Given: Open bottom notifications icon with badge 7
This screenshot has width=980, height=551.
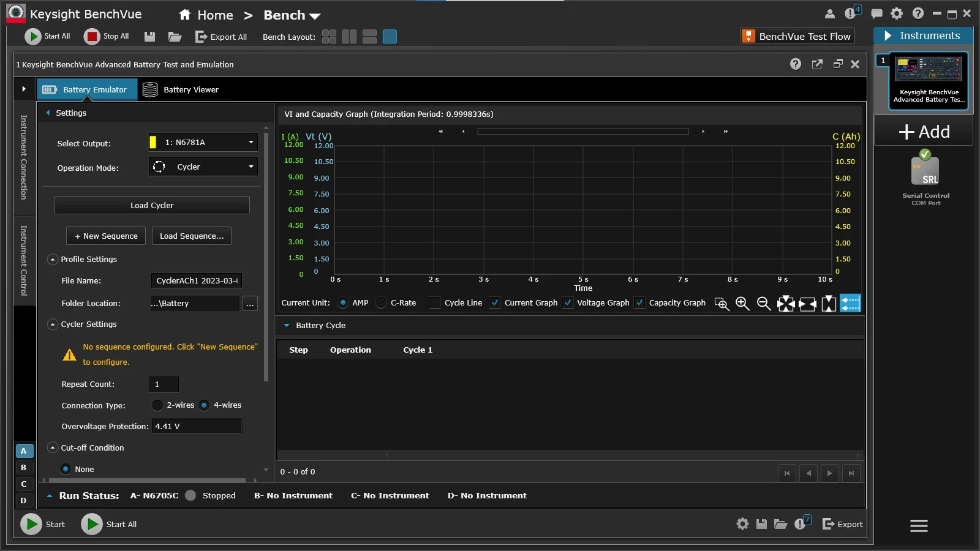Looking at the screenshot, I should pos(802,523).
